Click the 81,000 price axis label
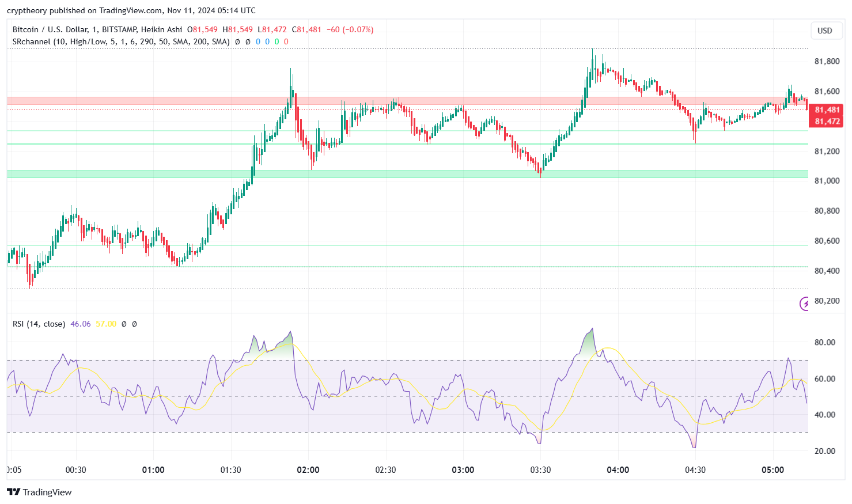 pyautogui.click(x=827, y=181)
